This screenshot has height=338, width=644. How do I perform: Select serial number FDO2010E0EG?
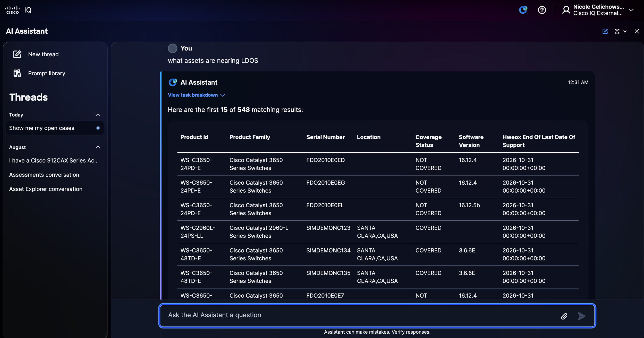(x=325, y=183)
